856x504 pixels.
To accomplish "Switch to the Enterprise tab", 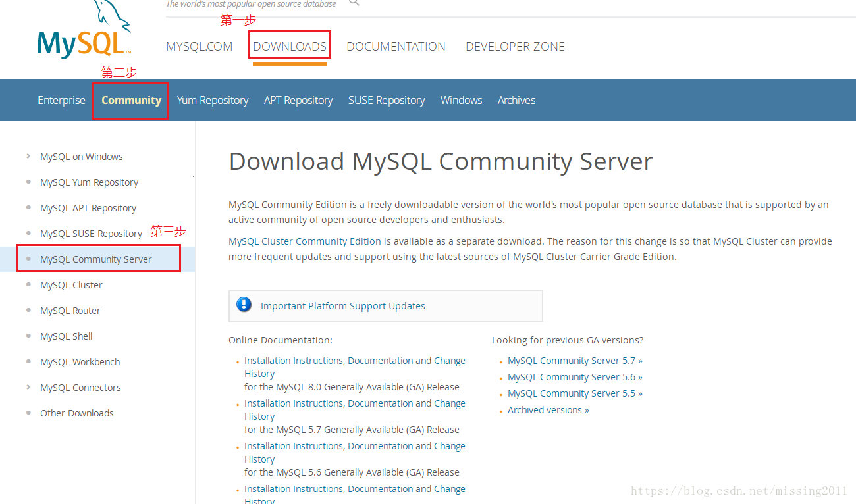I will point(61,100).
